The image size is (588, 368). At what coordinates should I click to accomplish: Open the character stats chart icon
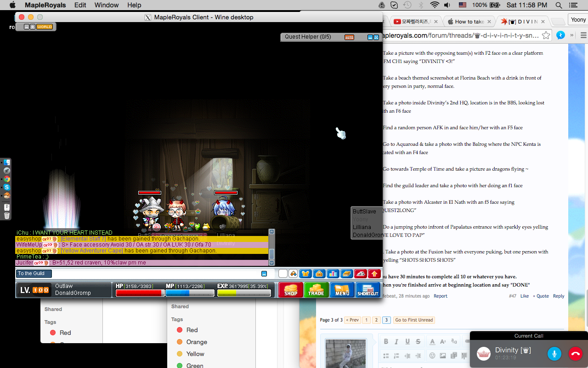tap(333, 274)
